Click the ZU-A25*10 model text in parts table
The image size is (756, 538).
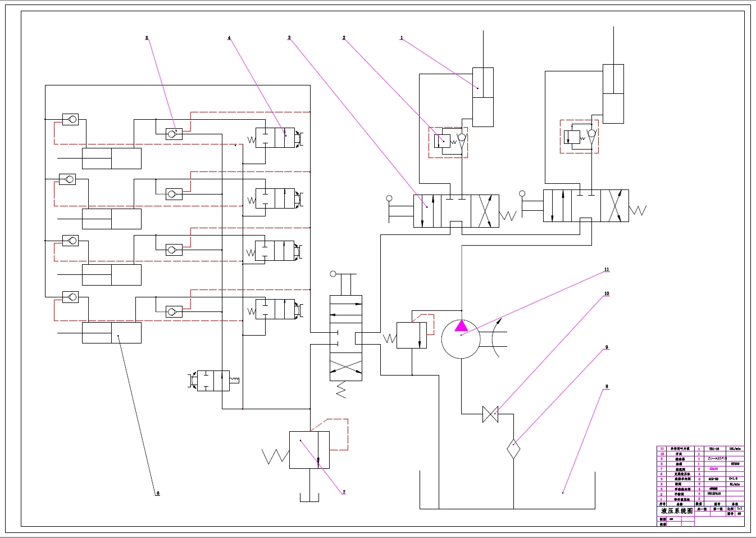pyautogui.click(x=717, y=458)
